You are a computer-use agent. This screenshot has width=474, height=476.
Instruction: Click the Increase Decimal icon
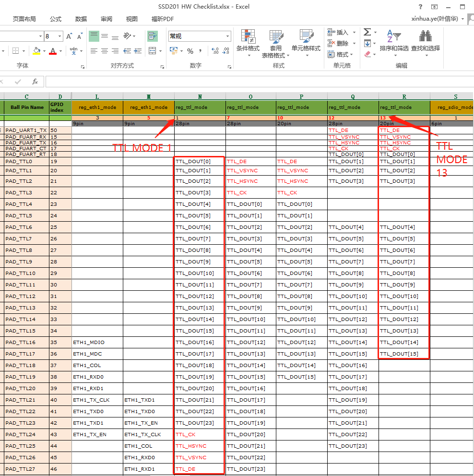pos(214,51)
